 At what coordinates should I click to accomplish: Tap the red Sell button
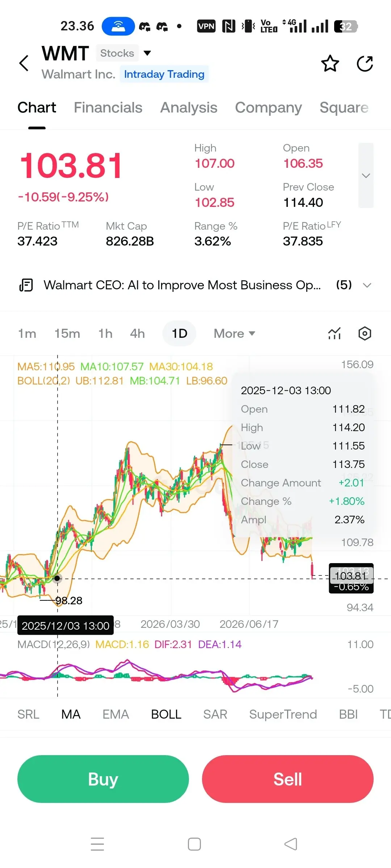(288, 779)
